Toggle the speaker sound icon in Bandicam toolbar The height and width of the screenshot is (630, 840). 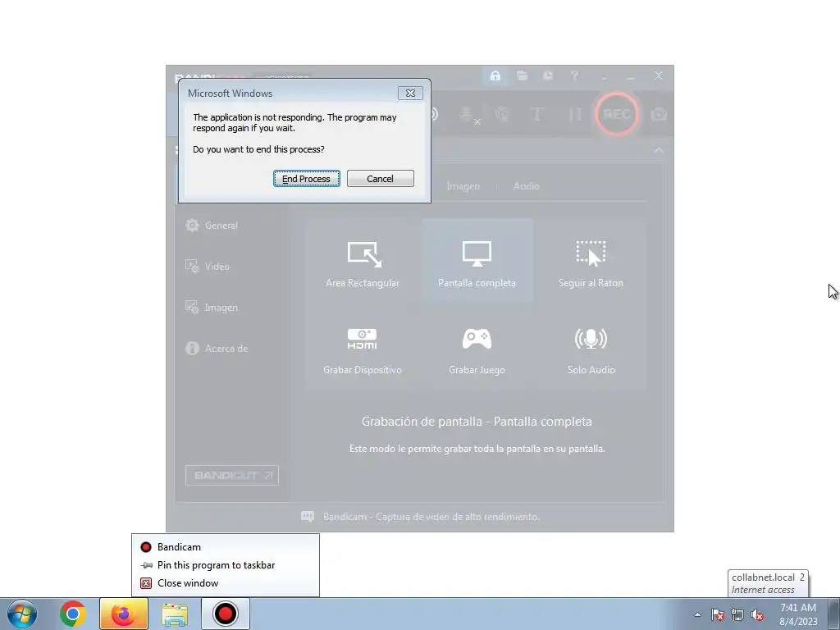tap(434, 114)
